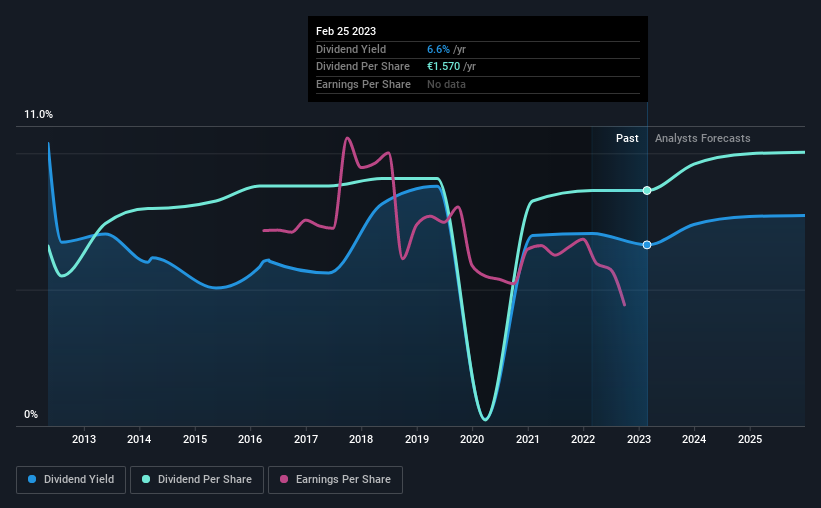Click the pink Earnings Per Share legend dot
Screen dimensions: 821x508
(x=284, y=479)
